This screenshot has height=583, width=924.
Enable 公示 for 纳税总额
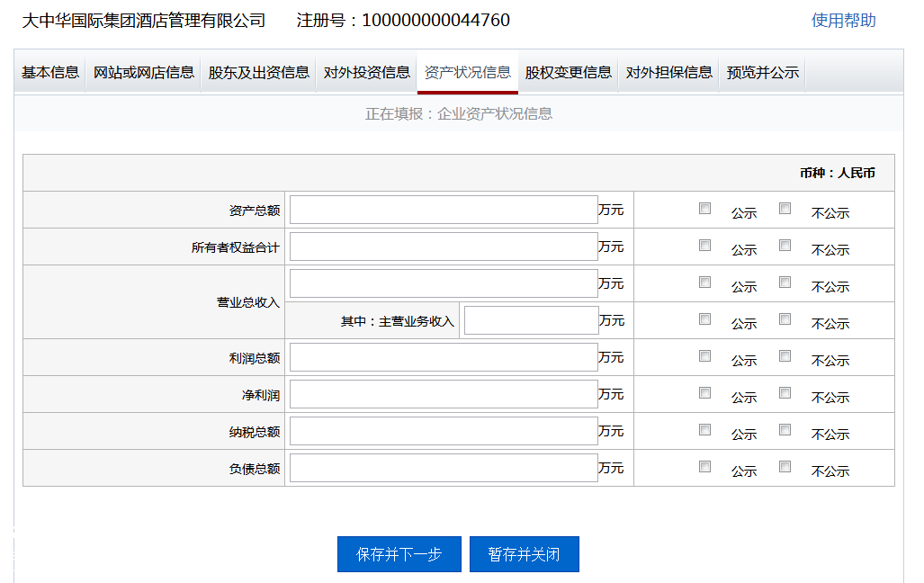point(704,429)
